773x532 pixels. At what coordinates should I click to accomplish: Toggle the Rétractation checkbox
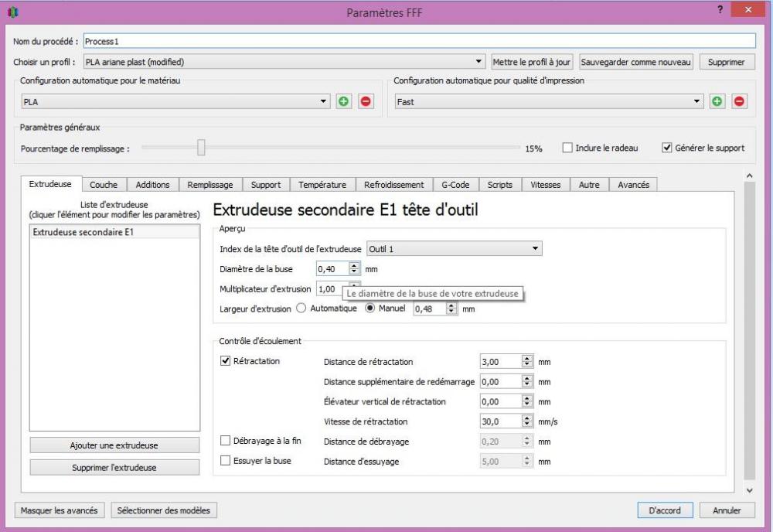(225, 361)
